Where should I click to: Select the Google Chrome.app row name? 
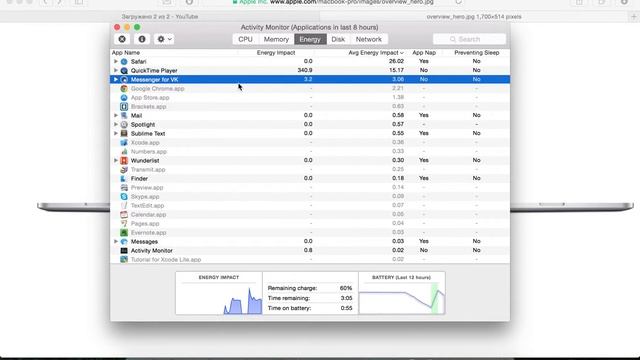[158, 89]
